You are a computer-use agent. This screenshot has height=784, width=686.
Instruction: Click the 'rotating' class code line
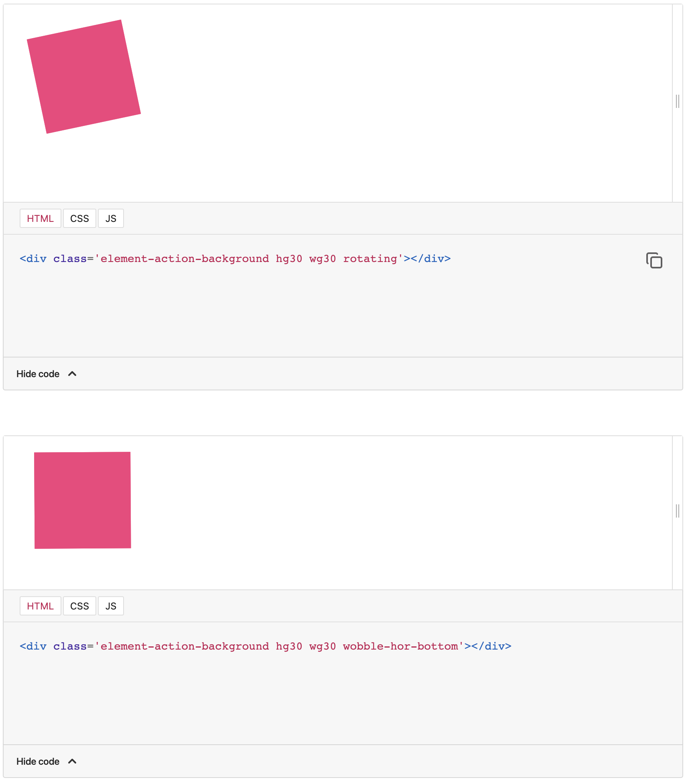point(235,259)
